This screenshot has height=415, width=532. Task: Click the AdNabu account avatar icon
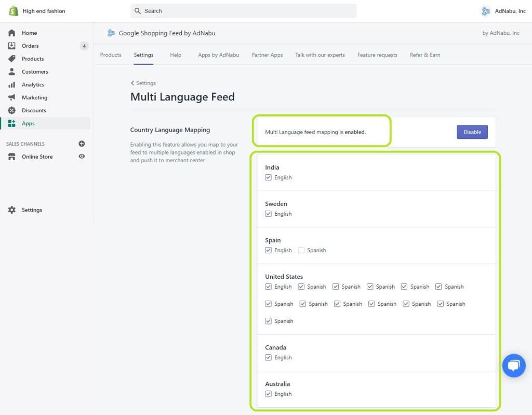coord(486,11)
